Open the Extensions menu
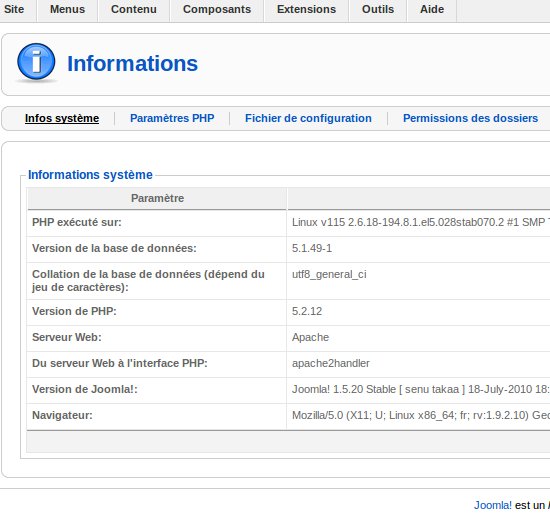The height and width of the screenshot is (516, 550). [x=306, y=9]
